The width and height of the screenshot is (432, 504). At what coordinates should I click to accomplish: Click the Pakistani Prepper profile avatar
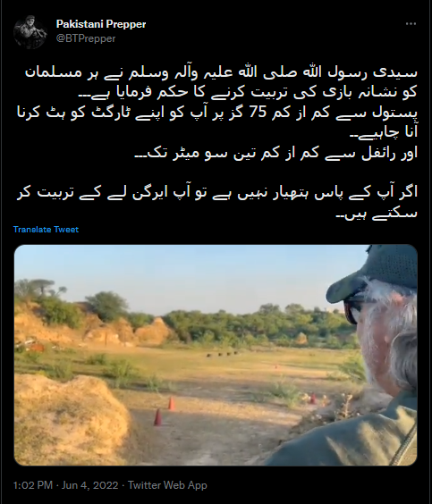pyautogui.click(x=30, y=32)
